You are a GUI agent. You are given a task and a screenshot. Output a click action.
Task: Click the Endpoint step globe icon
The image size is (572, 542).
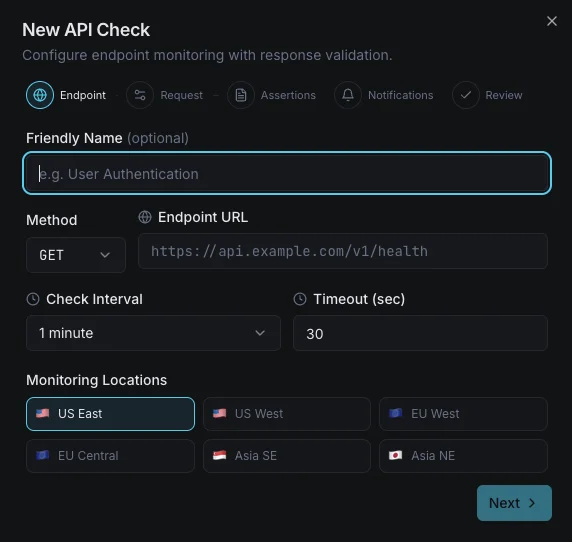tap(40, 95)
